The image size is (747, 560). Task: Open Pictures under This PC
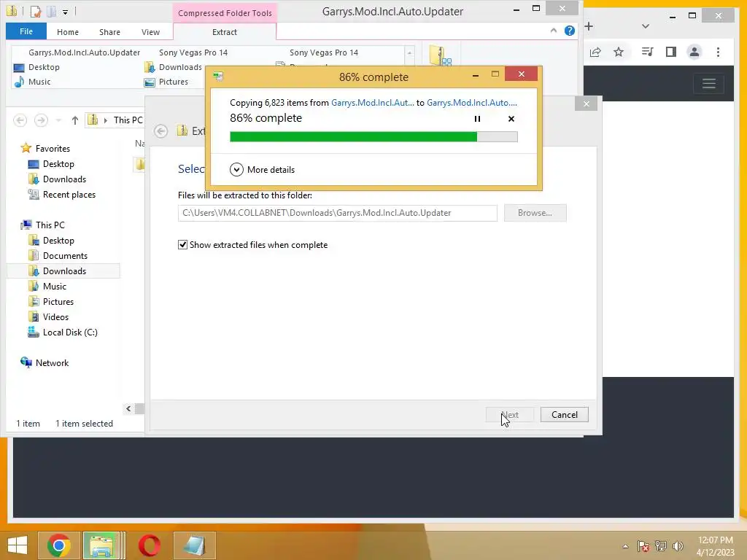[x=51, y=301]
